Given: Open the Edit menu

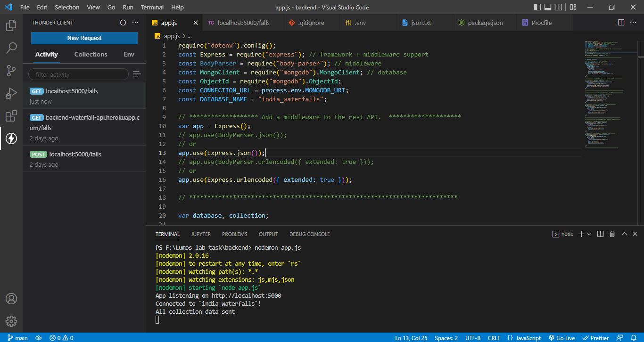Looking at the screenshot, I should [x=42, y=7].
